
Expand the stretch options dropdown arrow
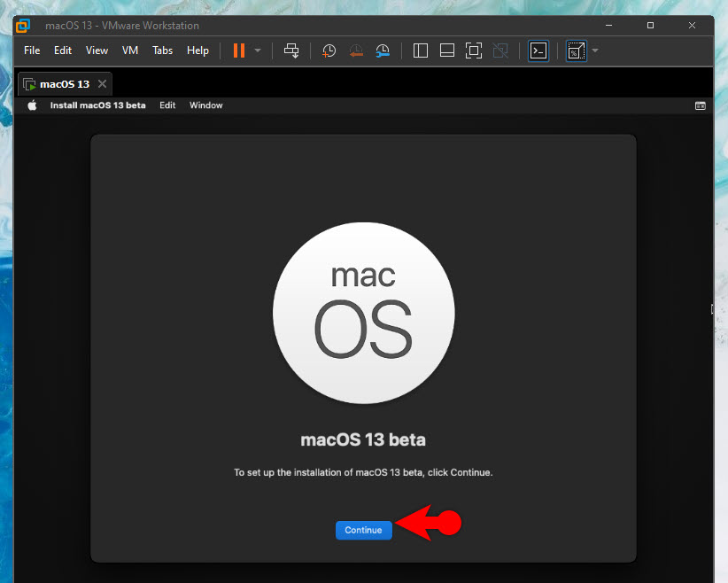[595, 51]
